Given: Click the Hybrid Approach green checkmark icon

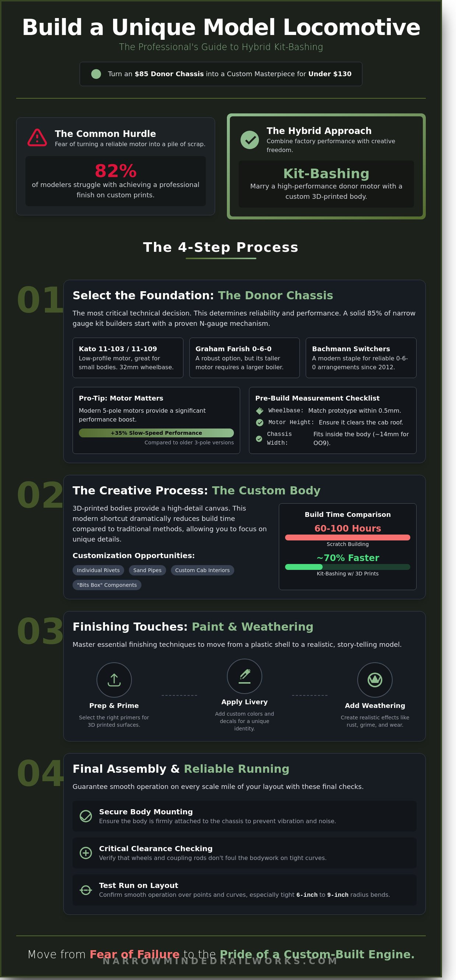Looking at the screenshot, I should point(250,140).
